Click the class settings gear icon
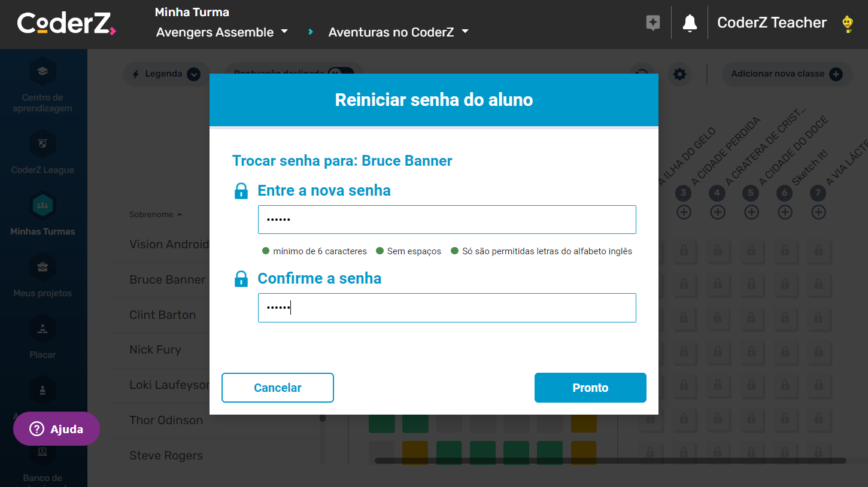This screenshot has width=868, height=487. [679, 74]
